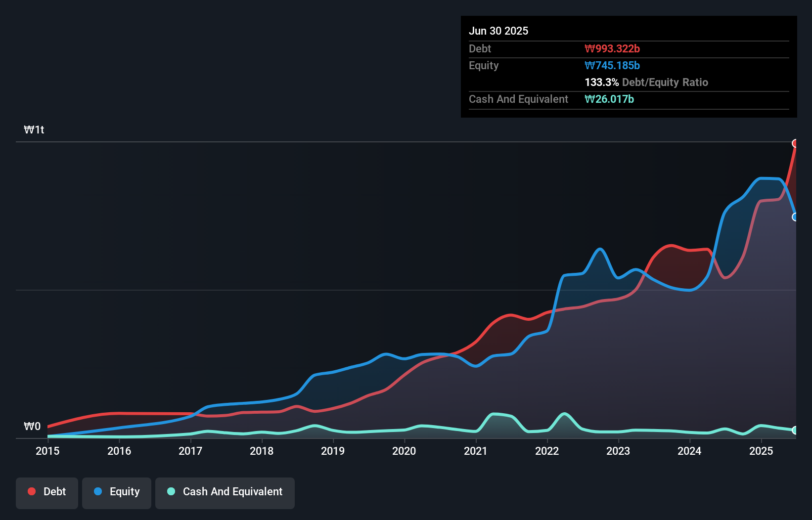812x520 pixels.
Task: Click the 133.3% Debt/Equity Ratio text
Action: tap(646, 82)
